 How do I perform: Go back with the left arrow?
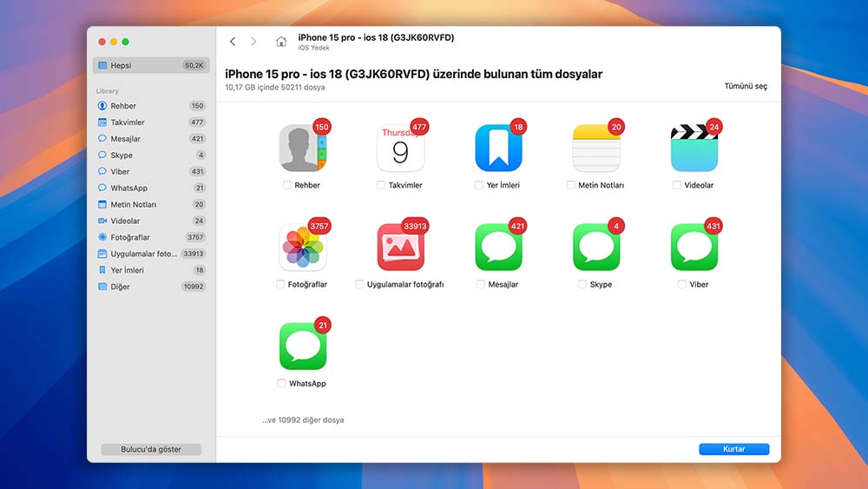click(233, 42)
